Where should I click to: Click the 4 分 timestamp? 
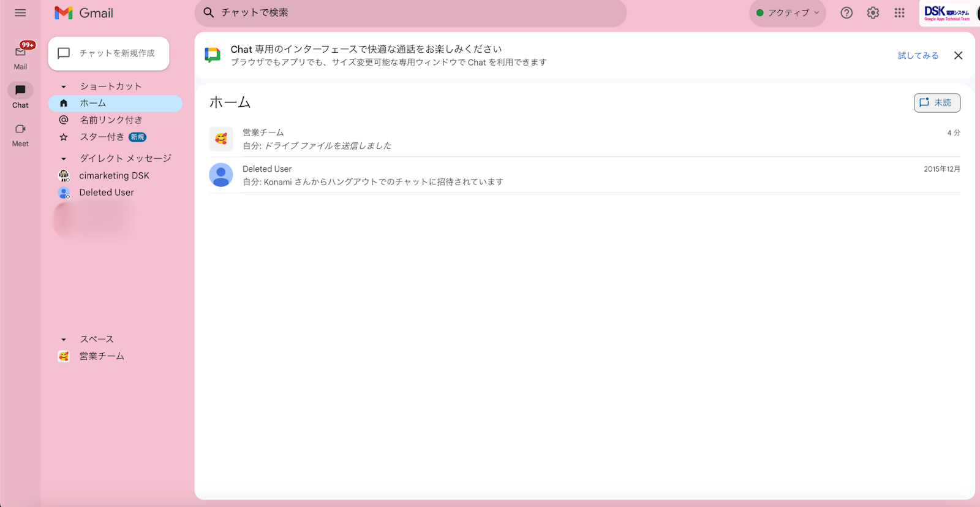click(954, 133)
